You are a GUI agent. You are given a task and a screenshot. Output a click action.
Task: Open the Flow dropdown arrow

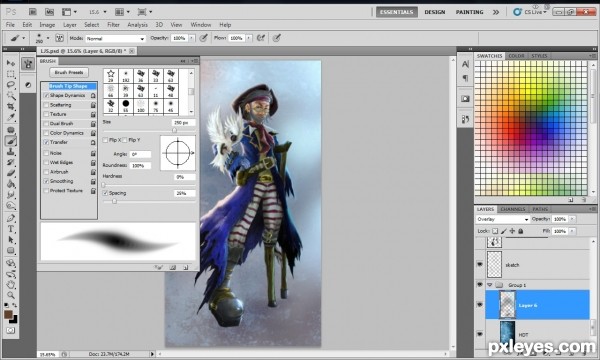(249, 38)
